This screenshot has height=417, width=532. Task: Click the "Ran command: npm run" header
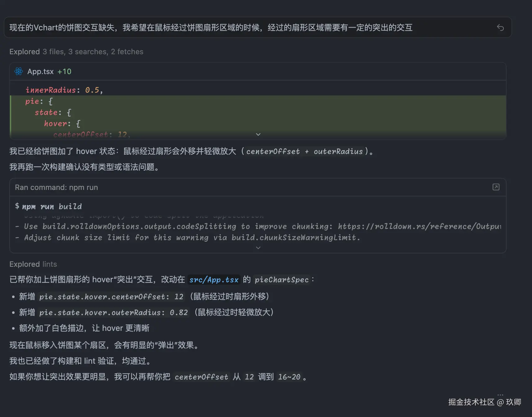tap(56, 187)
